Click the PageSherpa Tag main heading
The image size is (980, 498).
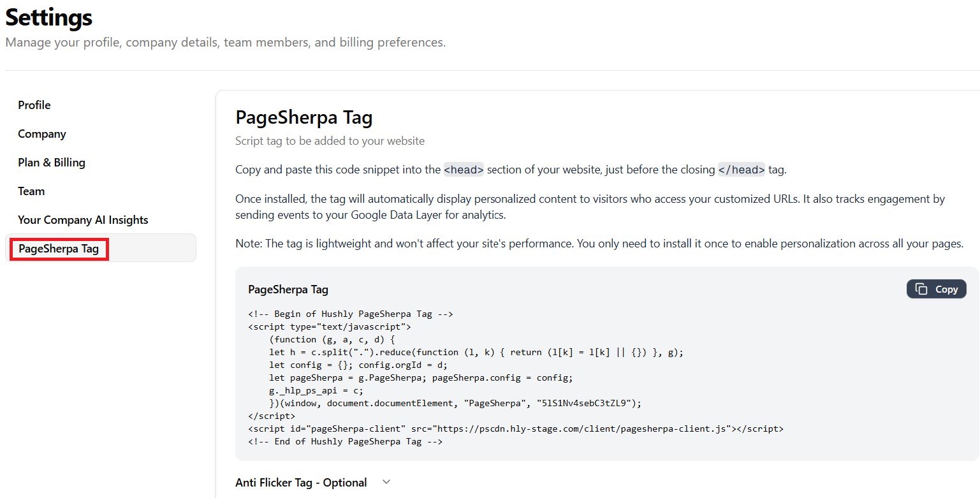click(304, 117)
